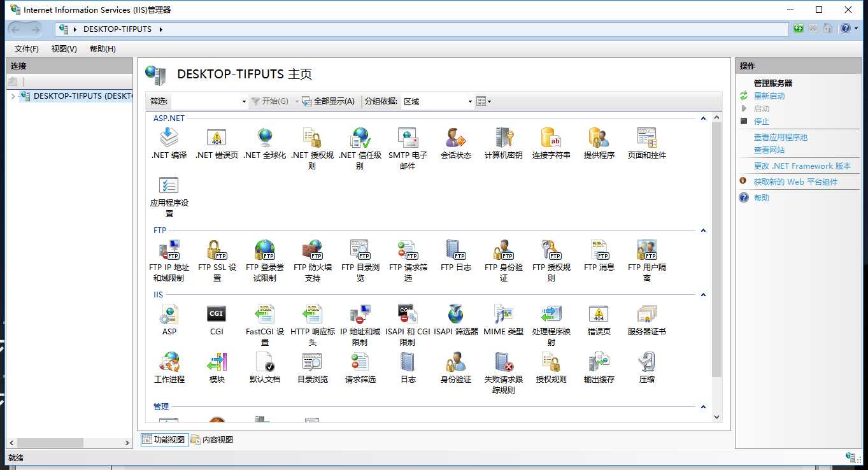
Task: Select the FTP 授权规则 icon
Action: (x=551, y=250)
